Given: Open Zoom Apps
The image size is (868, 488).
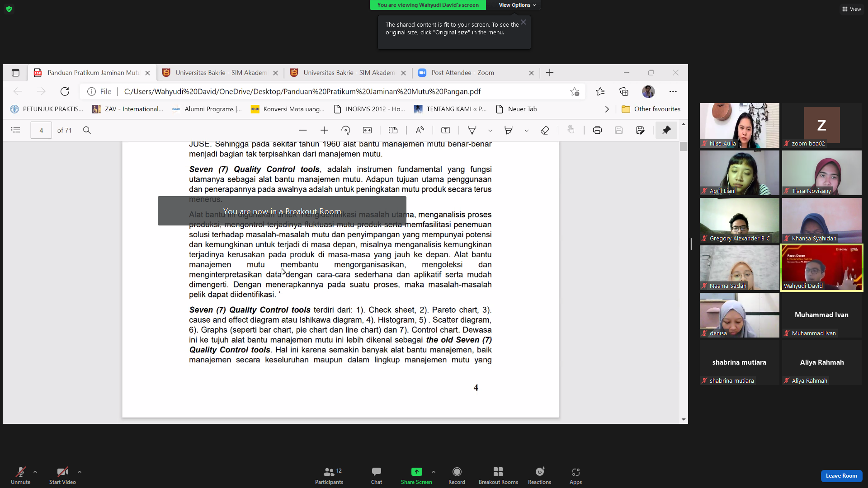Looking at the screenshot, I should (576, 475).
